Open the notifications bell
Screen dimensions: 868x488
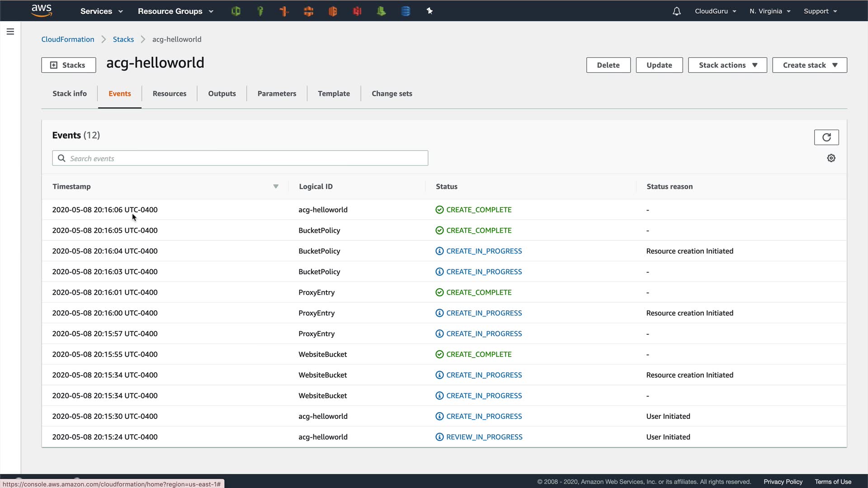click(x=676, y=11)
